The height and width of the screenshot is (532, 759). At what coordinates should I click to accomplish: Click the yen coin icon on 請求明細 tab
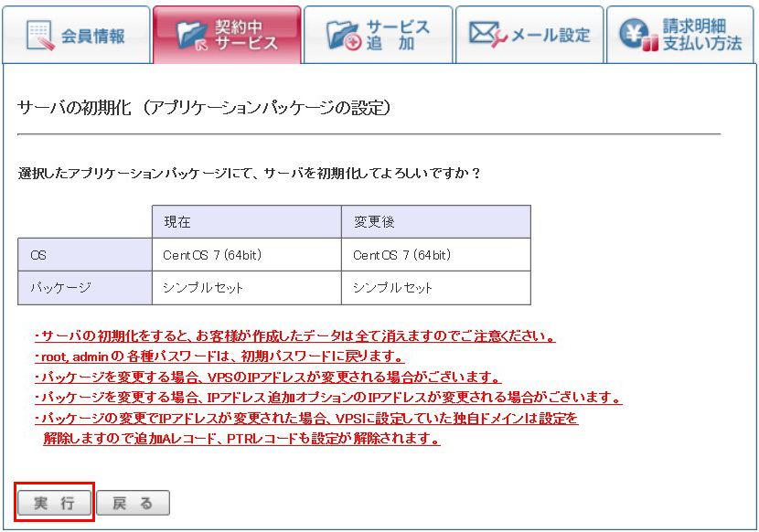(638, 36)
